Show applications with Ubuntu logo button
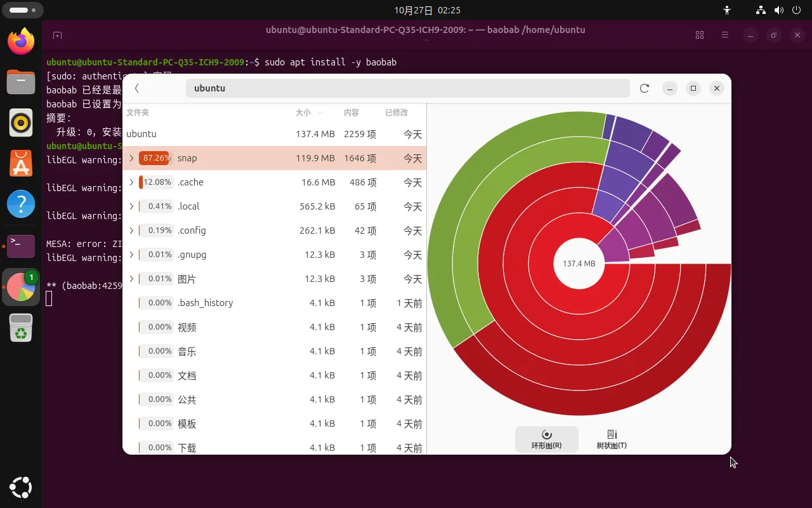Image resolution: width=812 pixels, height=508 pixels. pyautogui.click(x=21, y=487)
